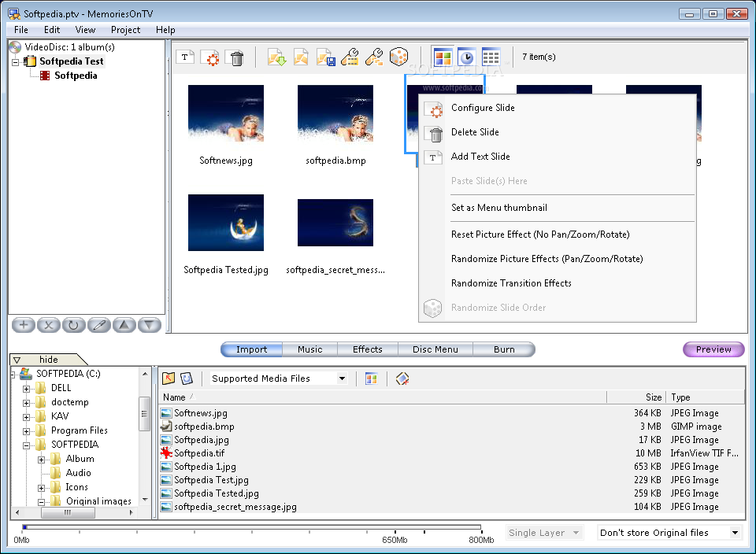Hide the file browser panel with hide tab

pyautogui.click(x=48, y=360)
